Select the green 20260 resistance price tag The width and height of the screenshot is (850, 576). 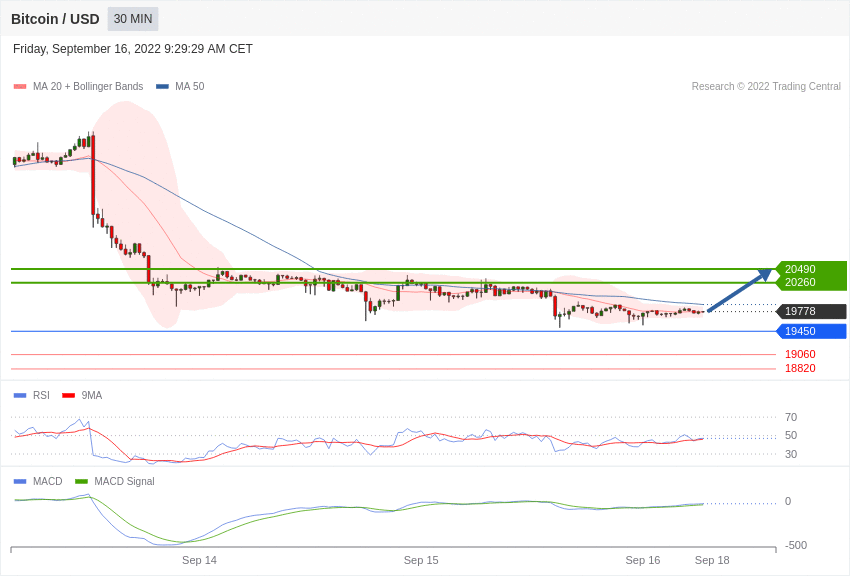pyautogui.click(x=811, y=283)
